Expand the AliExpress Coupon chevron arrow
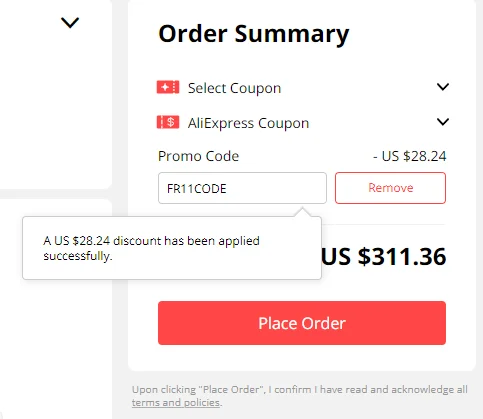Screen dimensions: 483x419 pos(443,122)
